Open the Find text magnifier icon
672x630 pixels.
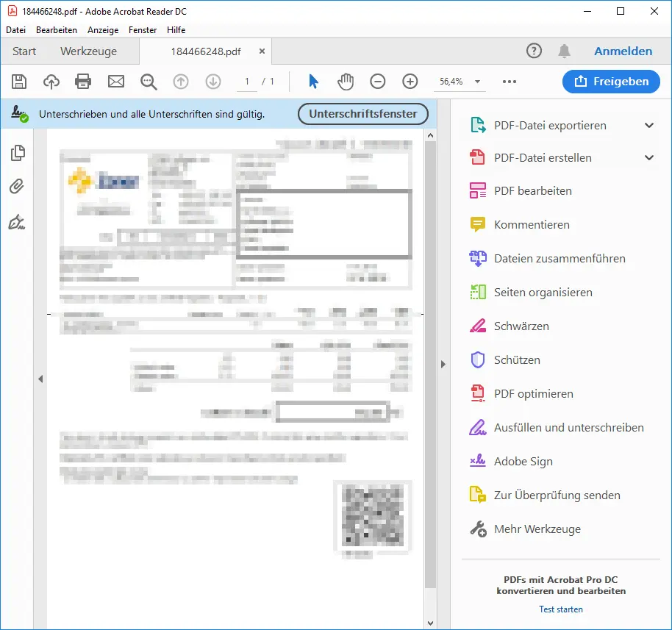pyautogui.click(x=149, y=82)
